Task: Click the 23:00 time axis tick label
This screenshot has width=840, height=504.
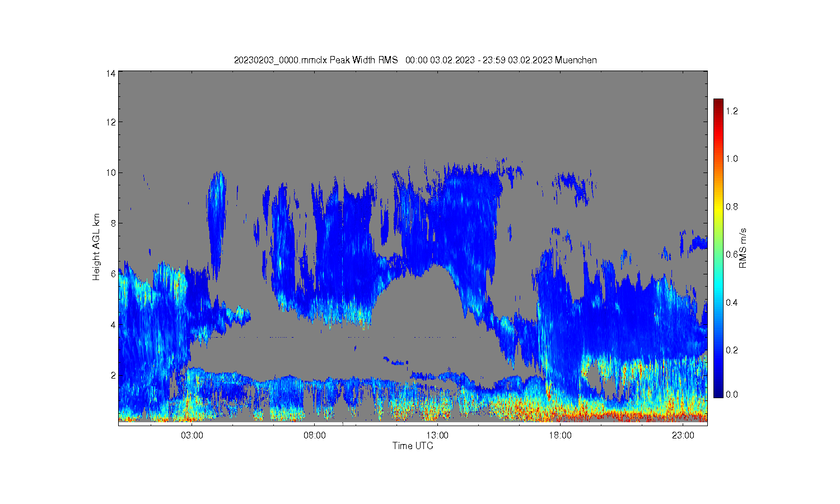Action: point(683,435)
